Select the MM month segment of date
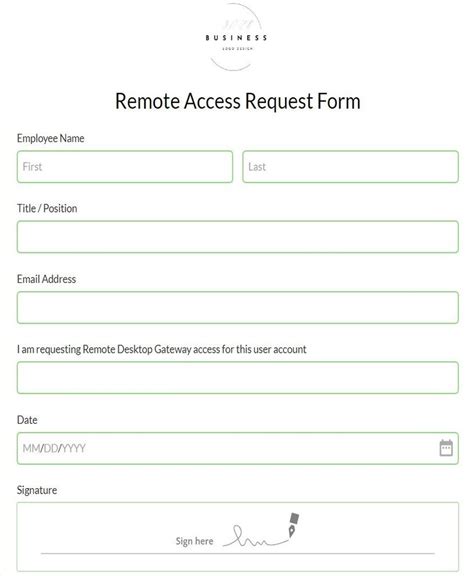474x576 pixels. tap(31, 448)
